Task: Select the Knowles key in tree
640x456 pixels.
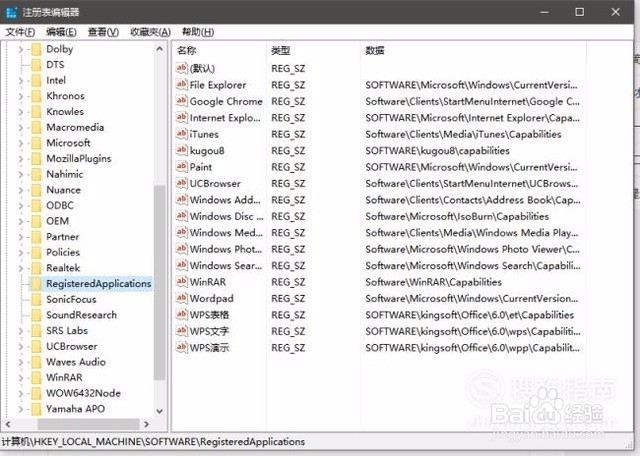Action: pyautogui.click(x=65, y=111)
